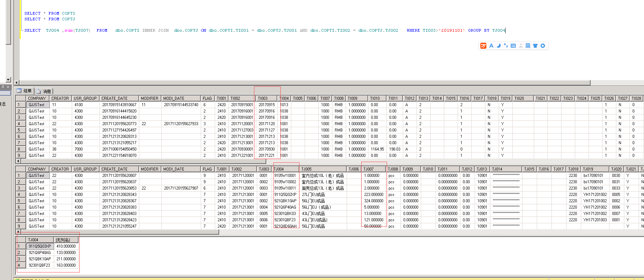Image resolution: width=644 pixels, height=280 pixels.
Task: Click MODI_DATE cell 20171120155627907
Action: tap(181, 188)
